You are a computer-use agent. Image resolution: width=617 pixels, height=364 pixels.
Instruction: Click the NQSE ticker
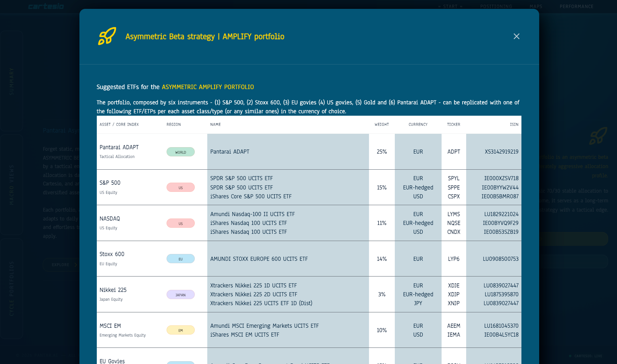click(454, 223)
